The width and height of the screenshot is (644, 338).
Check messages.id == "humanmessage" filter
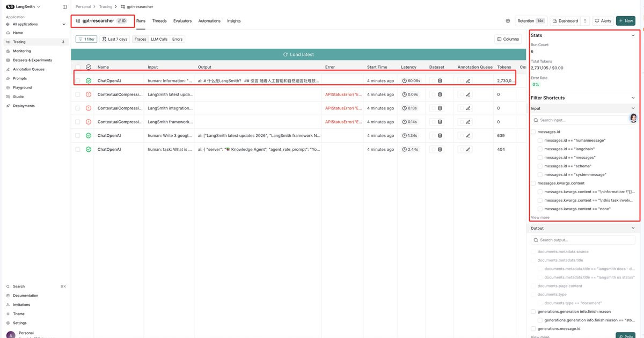click(x=540, y=140)
